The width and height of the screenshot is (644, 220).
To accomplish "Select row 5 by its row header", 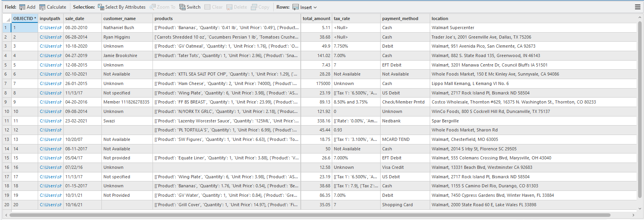I will pyautogui.click(x=6, y=65).
